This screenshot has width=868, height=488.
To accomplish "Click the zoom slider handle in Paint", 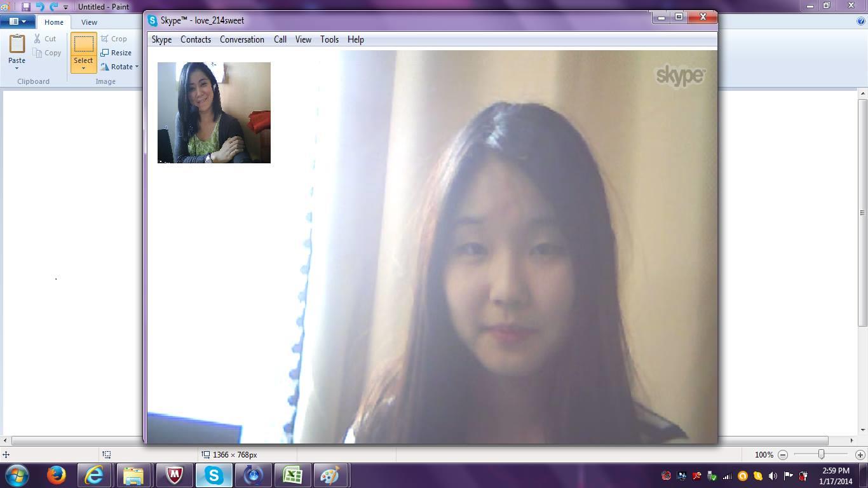I will pyautogui.click(x=821, y=454).
